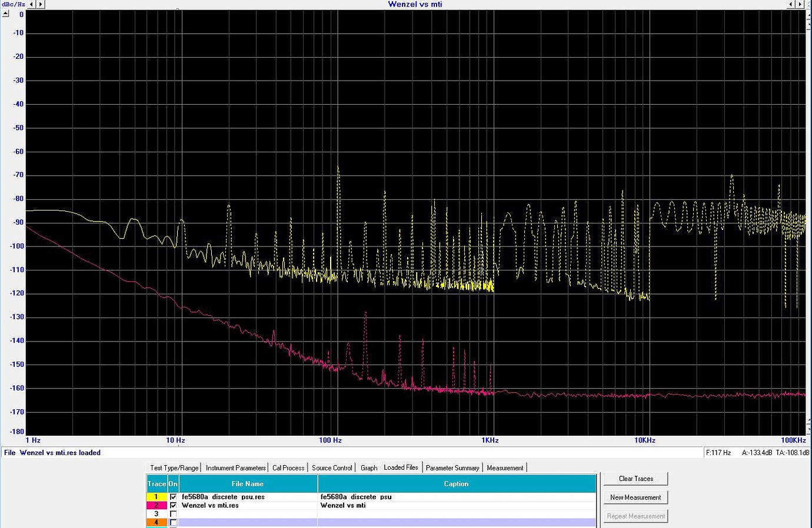This screenshot has width=812, height=528.
Task: Click the magenta trace 2 color cell
Action: click(x=157, y=505)
